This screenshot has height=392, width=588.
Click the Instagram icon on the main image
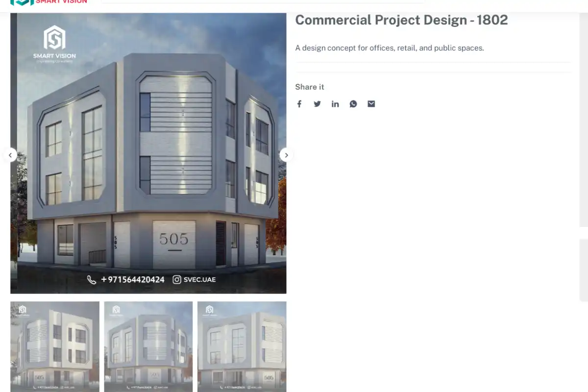(x=177, y=280)
